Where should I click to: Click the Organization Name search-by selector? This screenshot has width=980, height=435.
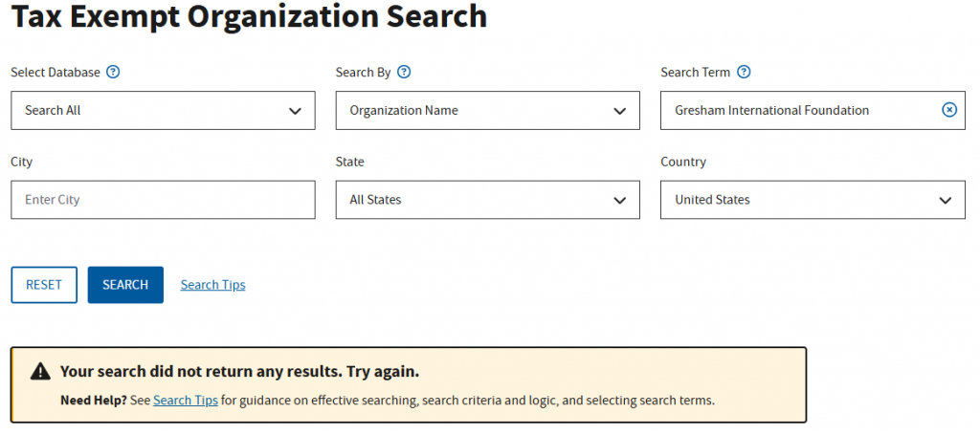click(487, 111)
